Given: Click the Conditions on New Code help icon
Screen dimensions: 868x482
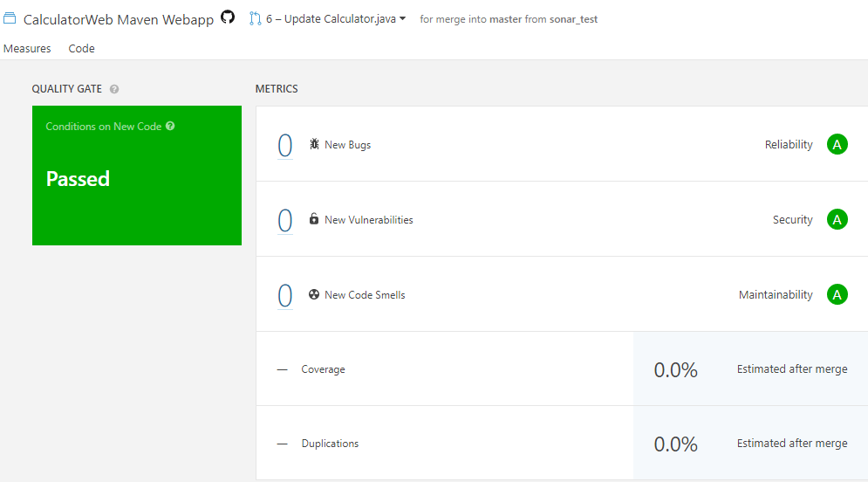Looking at the screenshot, I should [170, 126].
